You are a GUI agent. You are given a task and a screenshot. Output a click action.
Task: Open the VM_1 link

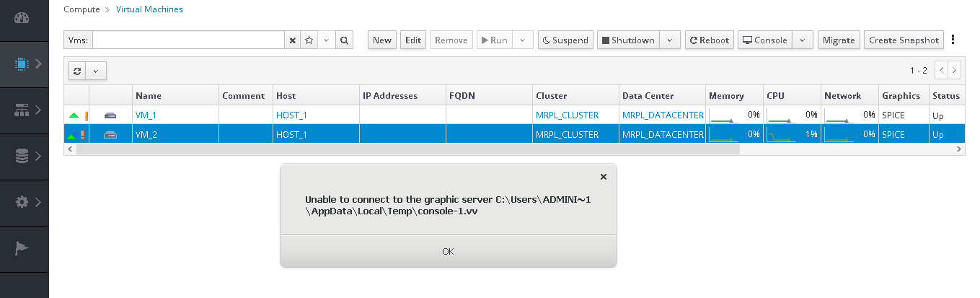[x=146, y=115]
